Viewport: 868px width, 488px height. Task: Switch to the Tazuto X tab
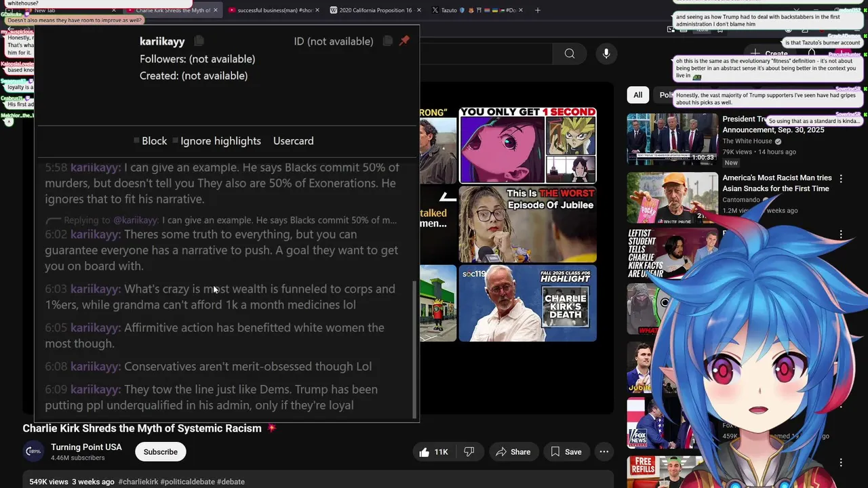pyautogui.click(x=477, y=10)
